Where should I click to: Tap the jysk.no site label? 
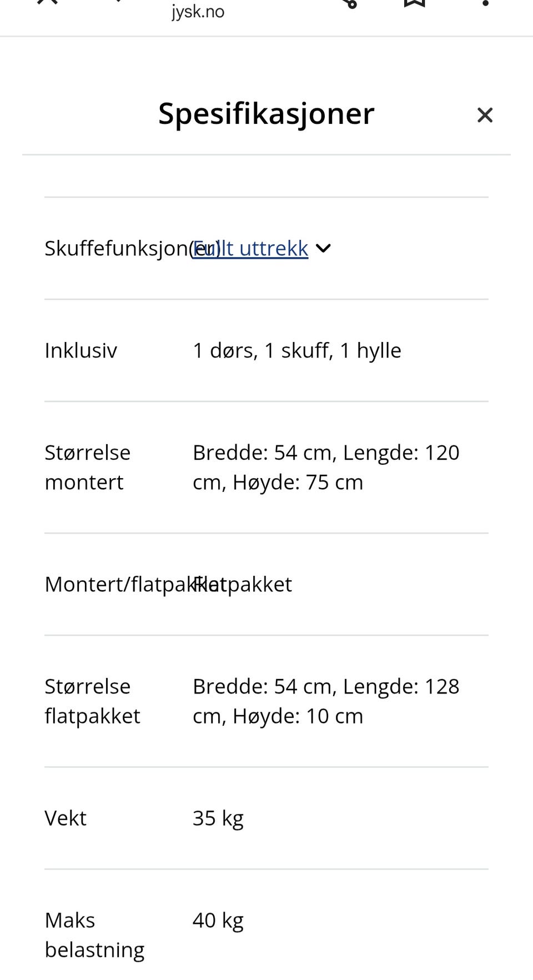click(x=198, y=11)
